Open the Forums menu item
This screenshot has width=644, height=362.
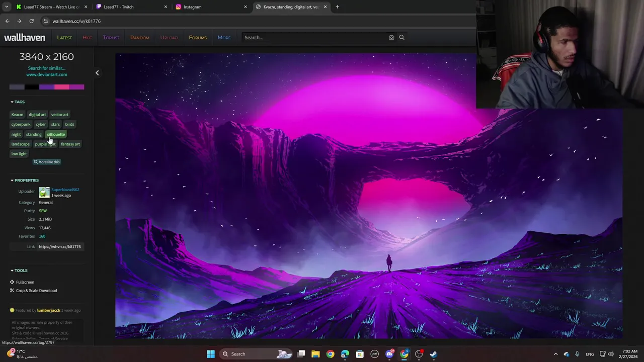pos(198,37)
